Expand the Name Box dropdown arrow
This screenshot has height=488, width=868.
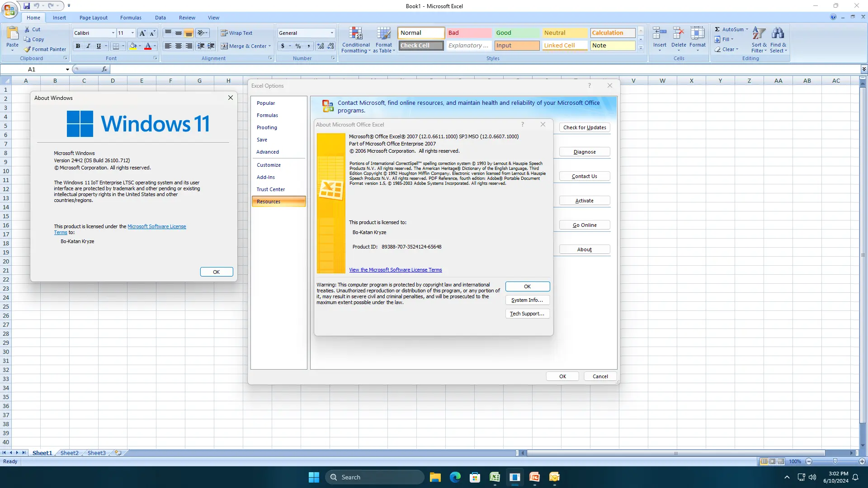coord(67,70)
